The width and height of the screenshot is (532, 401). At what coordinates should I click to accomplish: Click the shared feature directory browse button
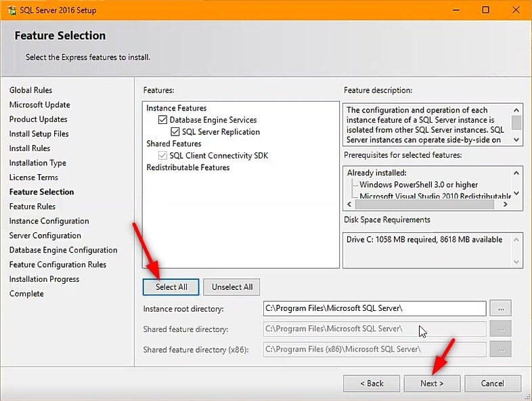501,329
